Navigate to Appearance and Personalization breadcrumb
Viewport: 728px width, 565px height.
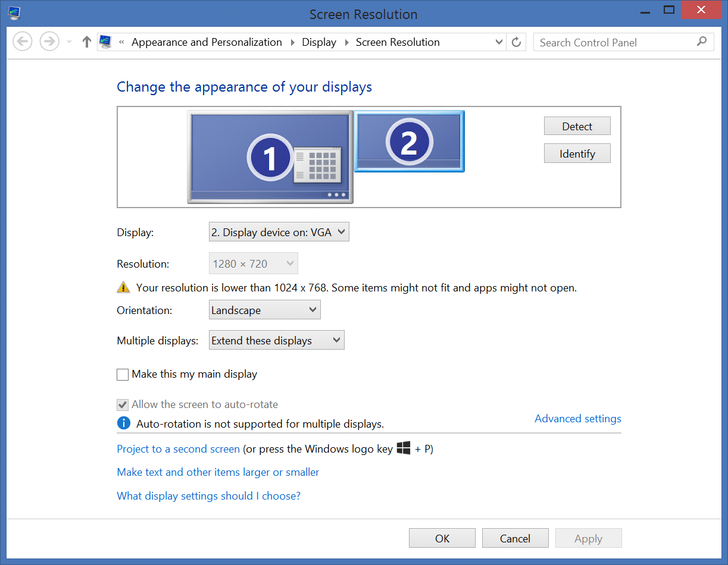pyautogui.click(x=207, y=42)
